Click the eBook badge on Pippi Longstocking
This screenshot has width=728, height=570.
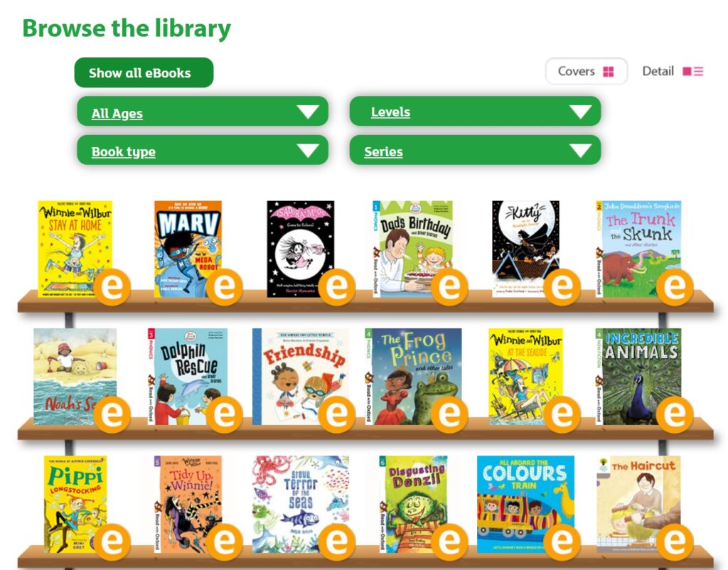click(x=112, y=542)
